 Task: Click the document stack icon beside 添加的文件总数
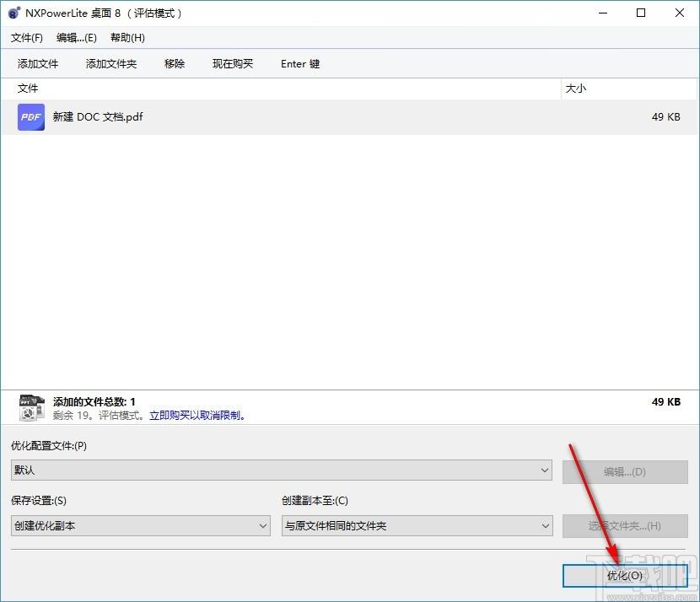[x=32, y=408]
